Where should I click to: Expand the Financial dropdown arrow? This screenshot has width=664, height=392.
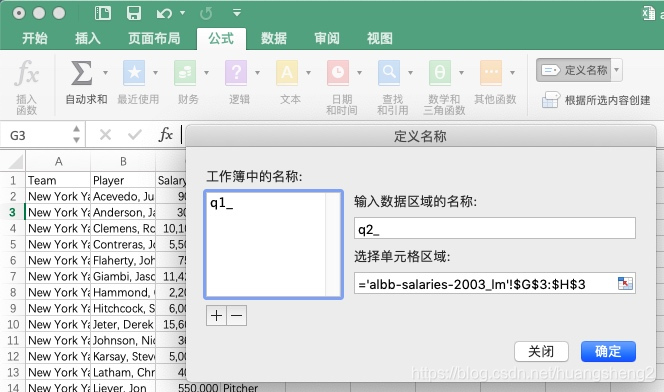pyautogui.click(x=207, y=73)
